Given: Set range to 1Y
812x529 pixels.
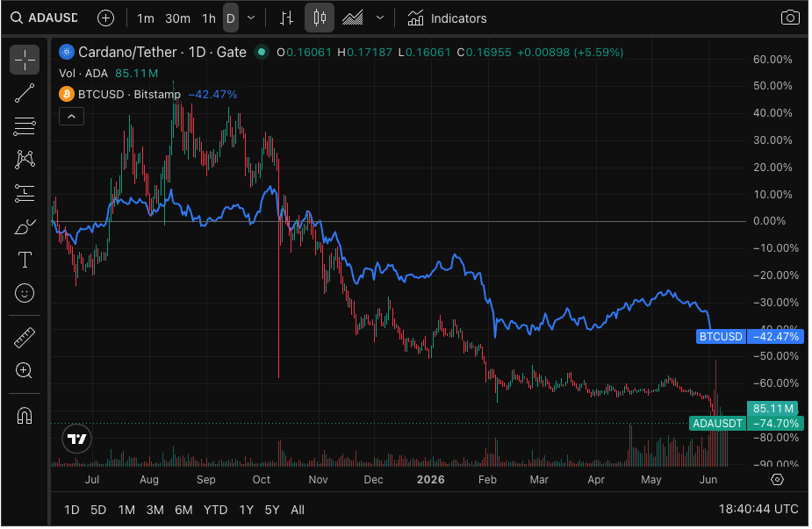Looking at the screenshot, I should [x=247, y=511].
